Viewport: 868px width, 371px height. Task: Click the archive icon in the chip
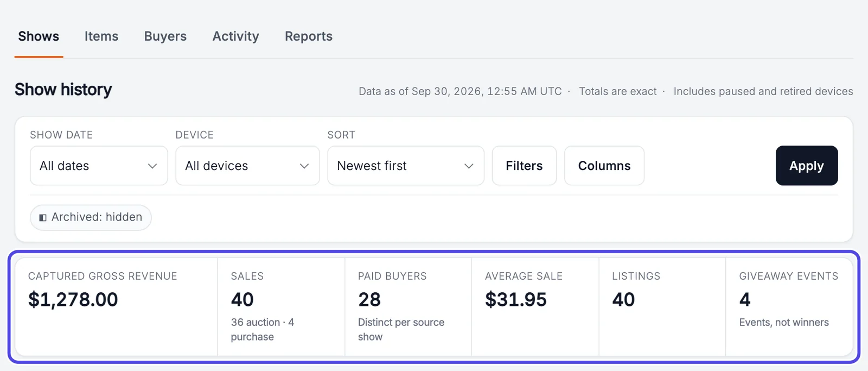click(43, 218)
